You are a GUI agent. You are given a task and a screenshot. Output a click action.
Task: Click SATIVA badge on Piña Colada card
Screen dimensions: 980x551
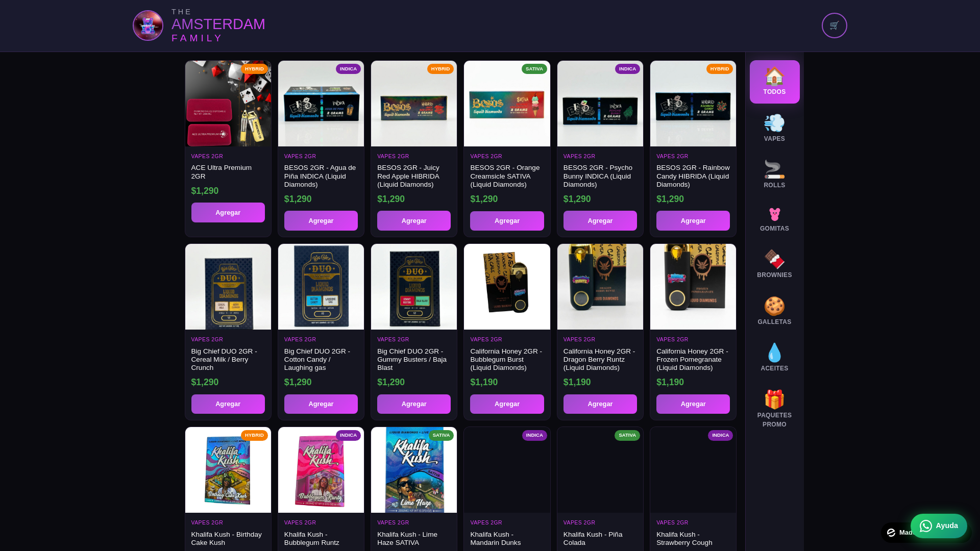(x=627, y=435)
